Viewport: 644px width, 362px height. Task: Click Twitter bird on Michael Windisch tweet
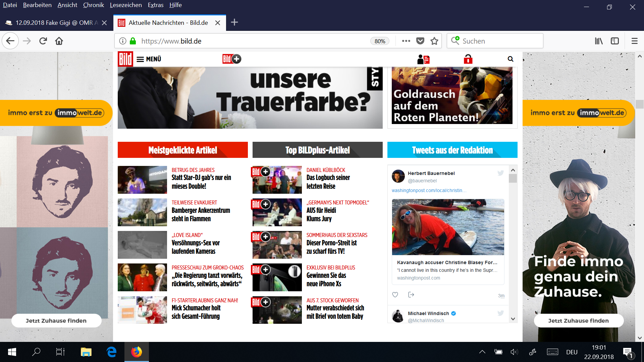500,313
